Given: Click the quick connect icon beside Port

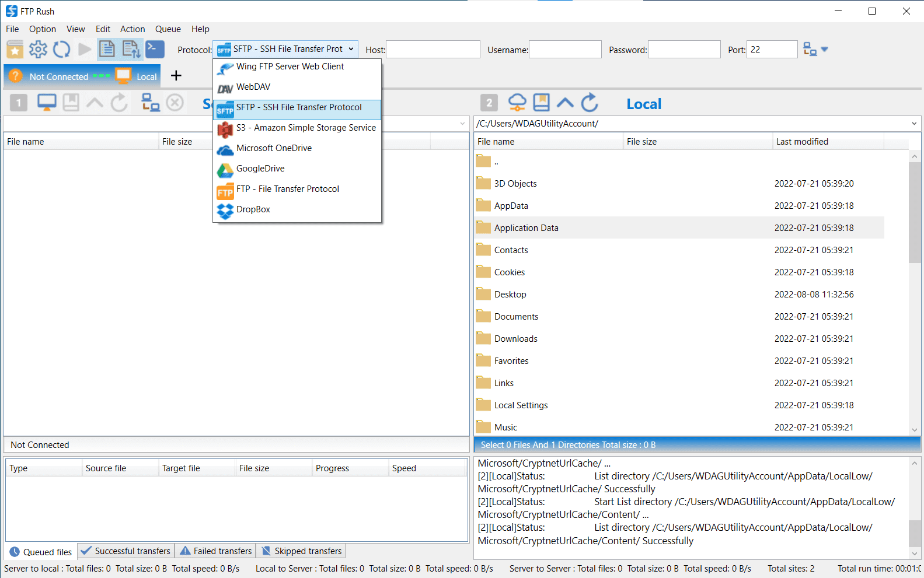Looking at the screenshot, I should pos(810,50).
